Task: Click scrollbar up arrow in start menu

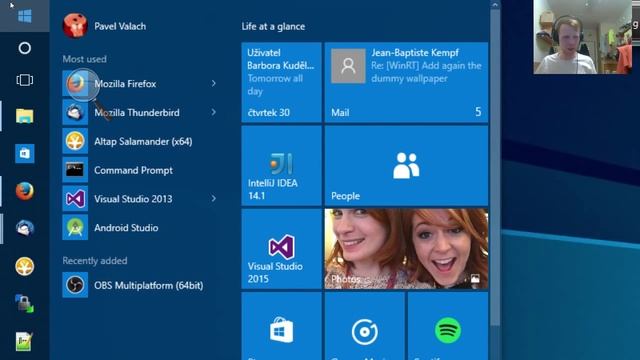Action: point(495,4)
